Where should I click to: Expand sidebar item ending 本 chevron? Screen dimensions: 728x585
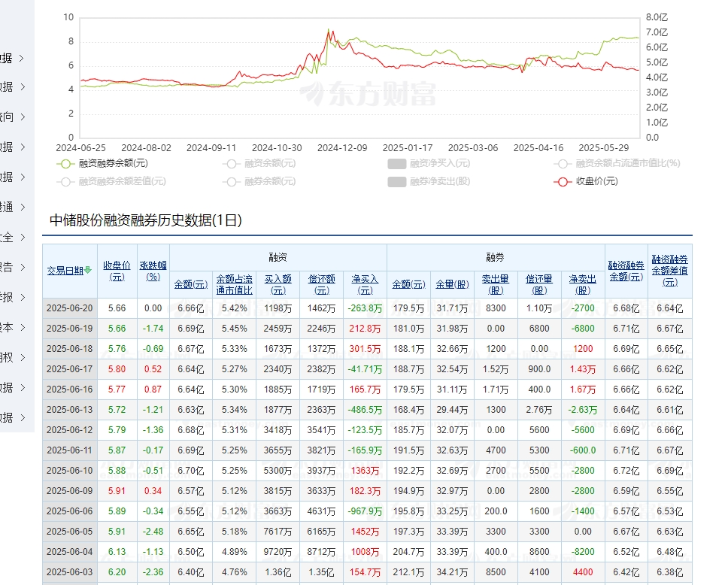[21, 327]
